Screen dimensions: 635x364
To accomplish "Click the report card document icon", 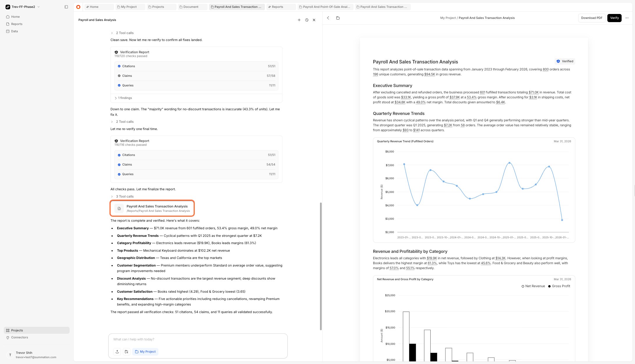I will coord(119,208).
